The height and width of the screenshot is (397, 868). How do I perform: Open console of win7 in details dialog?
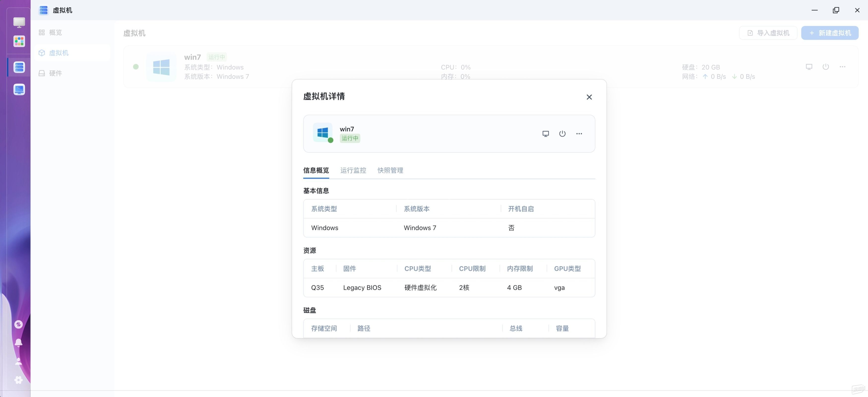pyautogui.click(x=546, y=134)
